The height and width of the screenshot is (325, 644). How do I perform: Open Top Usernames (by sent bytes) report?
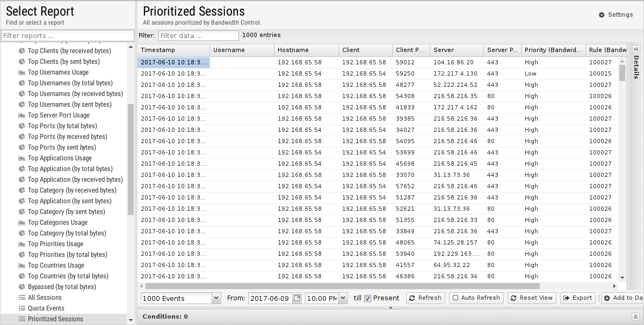point(69,105)
